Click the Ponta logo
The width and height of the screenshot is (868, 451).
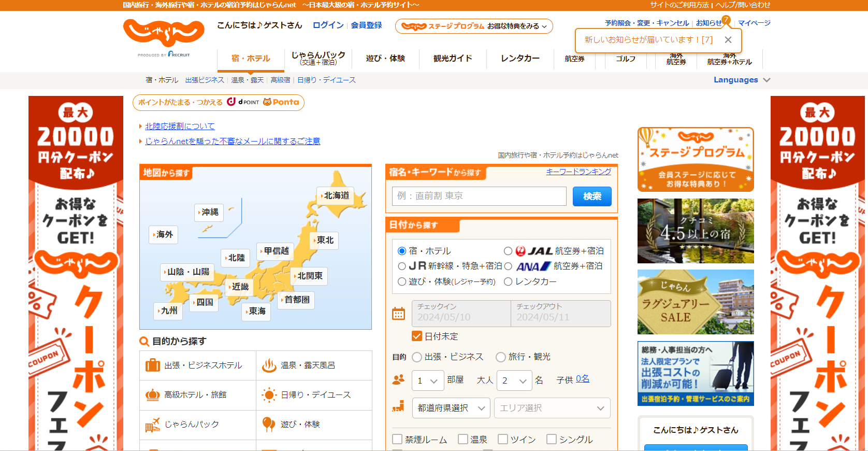click(x=281, y=102)
